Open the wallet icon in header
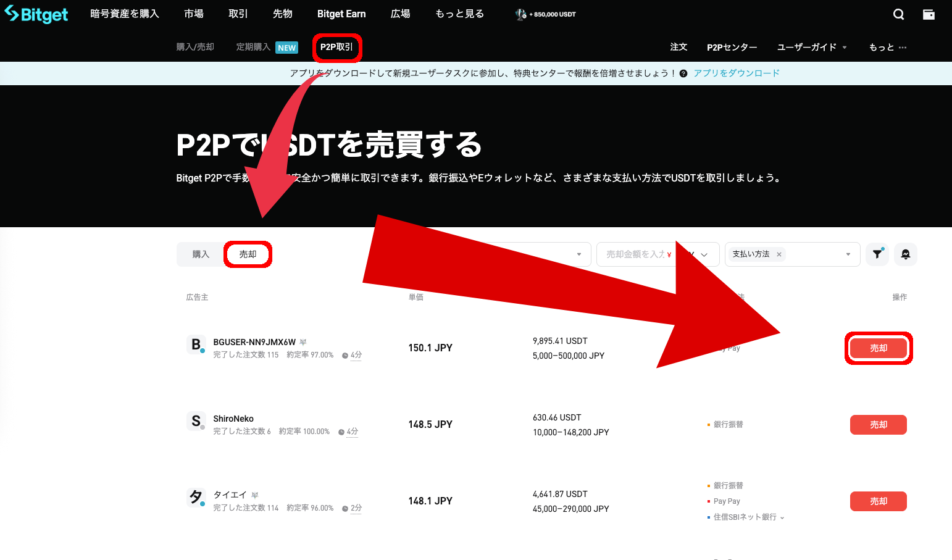 pyautogui.click(x=928, y=14)
